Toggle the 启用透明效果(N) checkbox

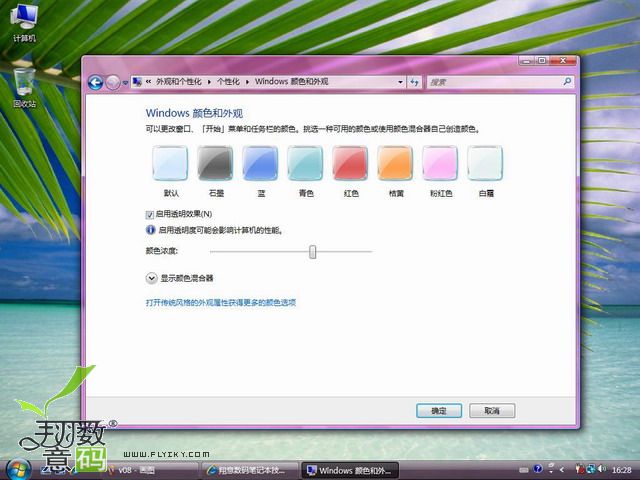tap(150, 215)
